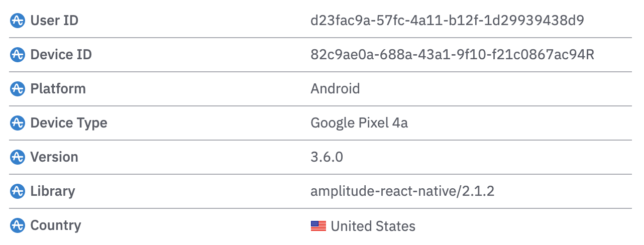Click the United States country value
Viewport: 644px width, 245px height.
(x=373, y=226)
